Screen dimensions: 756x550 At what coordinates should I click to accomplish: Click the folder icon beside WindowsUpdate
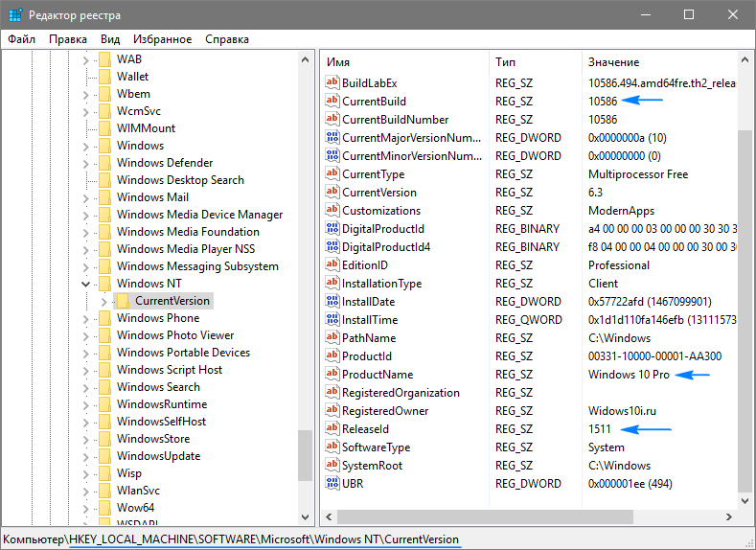(104, 456)
